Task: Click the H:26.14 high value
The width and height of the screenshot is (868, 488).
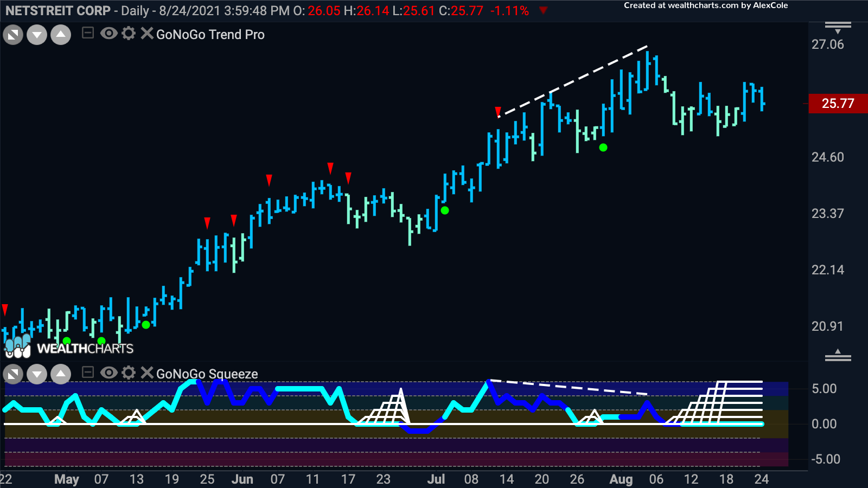Action: point(366,11)
